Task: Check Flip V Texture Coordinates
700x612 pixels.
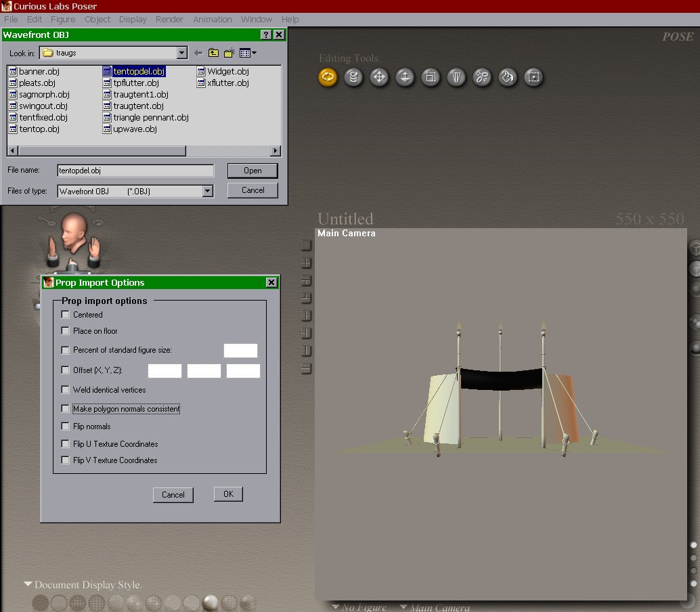Action: coord(65,460)
